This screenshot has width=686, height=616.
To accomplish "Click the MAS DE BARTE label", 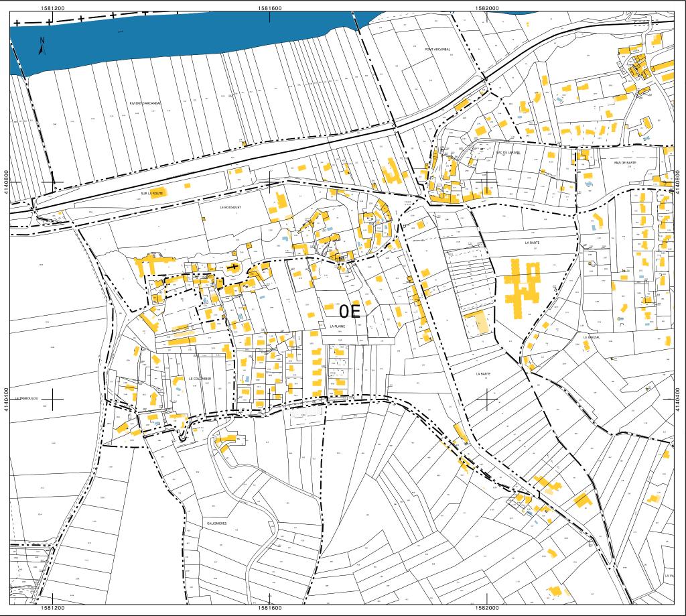I will tap(625, 162).
